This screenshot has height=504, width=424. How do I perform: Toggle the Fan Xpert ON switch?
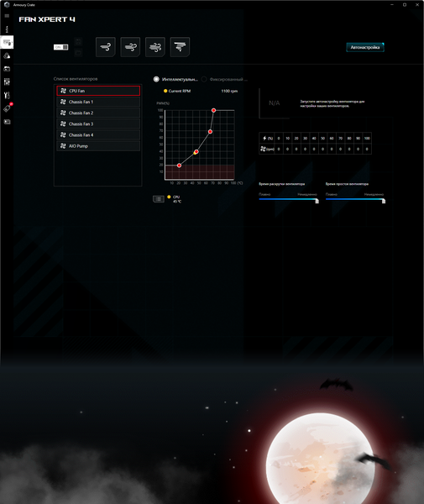coord(60,47)
